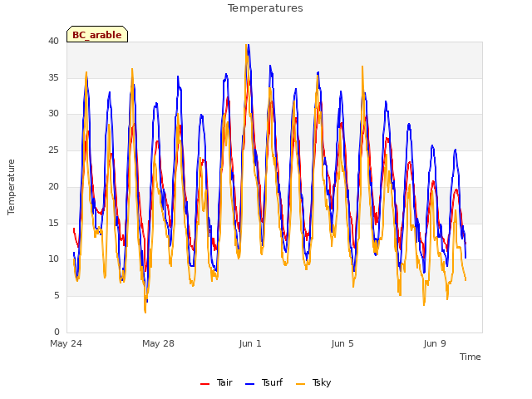Click the blue Tsurf legend marker
532x399 pixels.
[249, 384]
